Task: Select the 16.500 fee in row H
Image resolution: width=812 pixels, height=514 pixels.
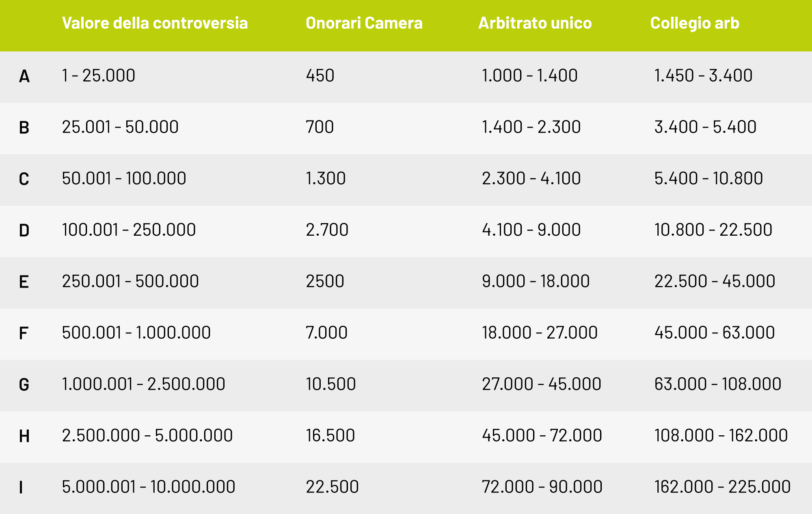Action: [330, 435]
